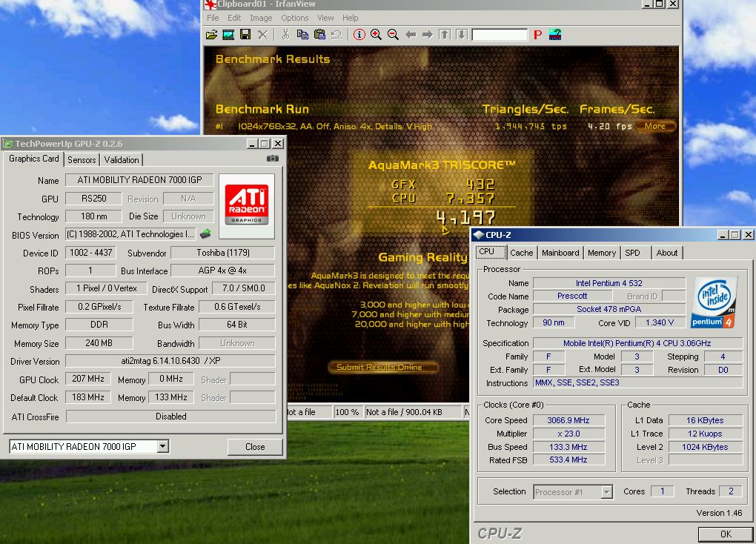Select the Graphics Card tab in GPU-Z
The image size is (756, 544).
point(34,159)
